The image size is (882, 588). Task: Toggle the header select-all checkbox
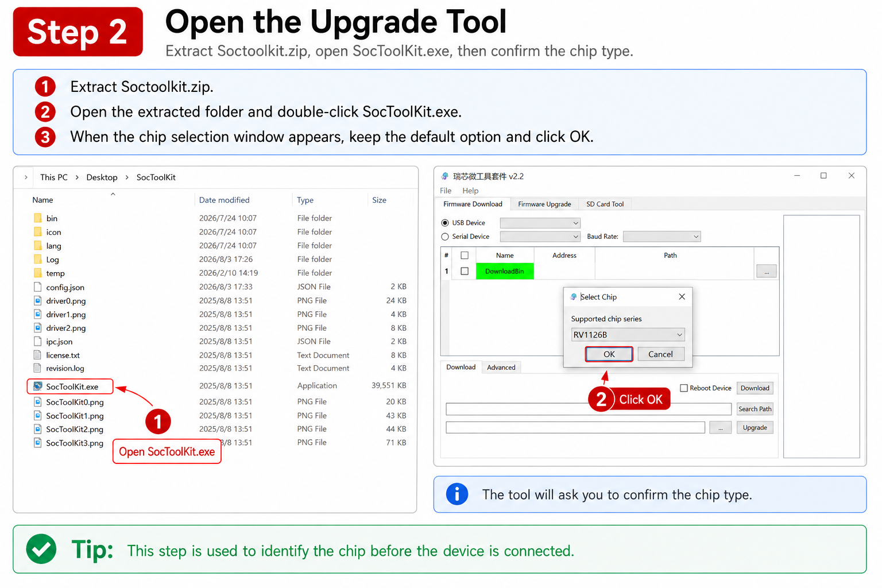pos(465,256)
